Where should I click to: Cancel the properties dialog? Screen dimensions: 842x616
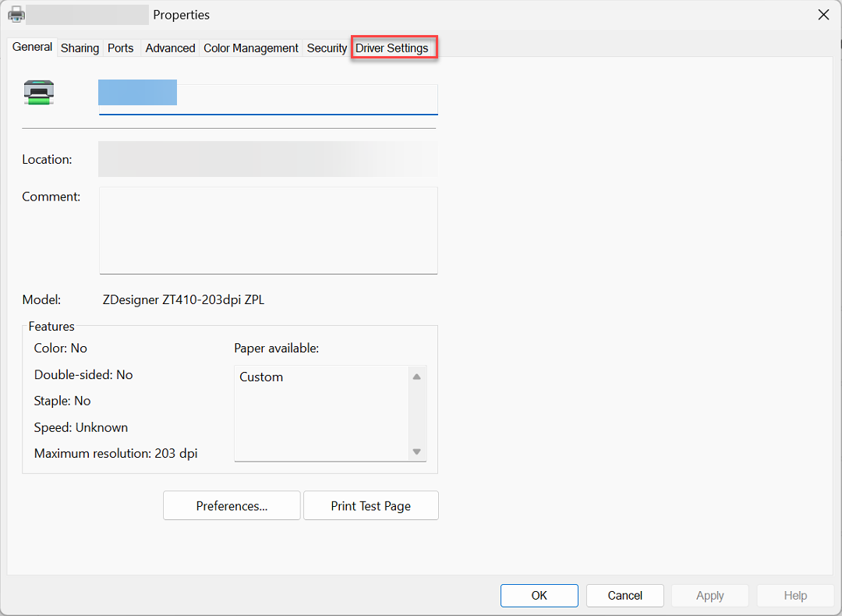[x=624, y=595]
